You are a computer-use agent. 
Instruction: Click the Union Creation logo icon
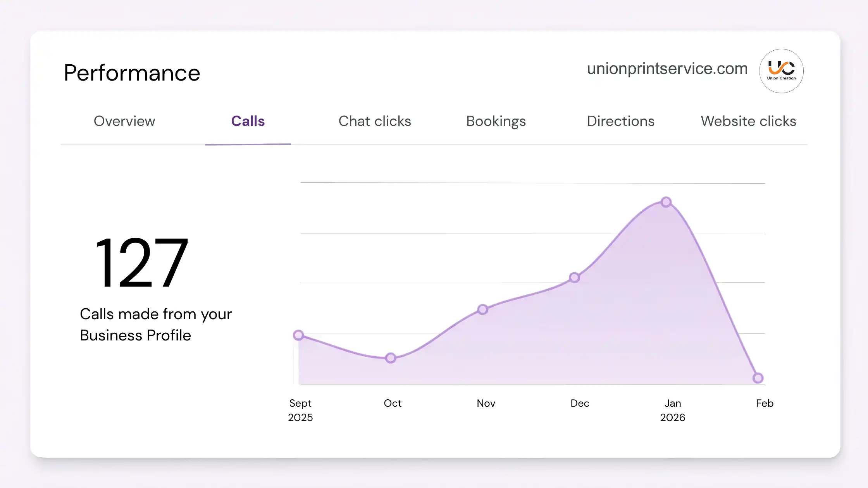pyautogui.click(x=781, y=71)
